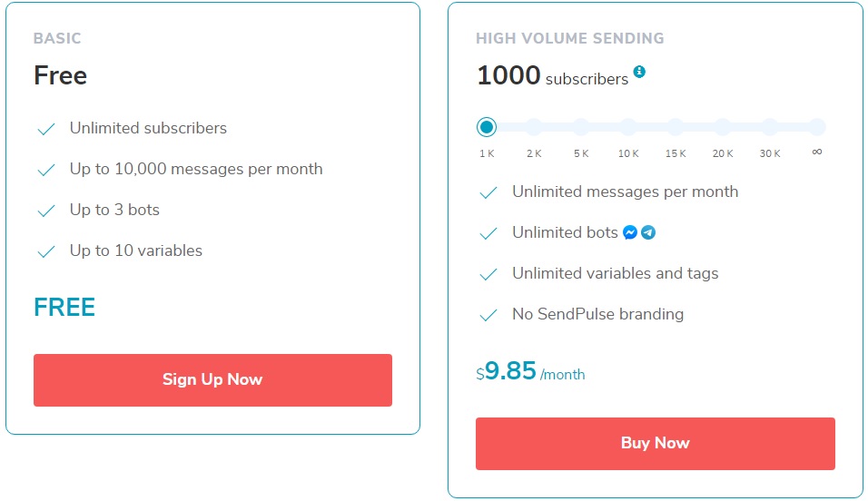Click the Buy Now button
Screen dimensions: 868x501
(656, 444)
